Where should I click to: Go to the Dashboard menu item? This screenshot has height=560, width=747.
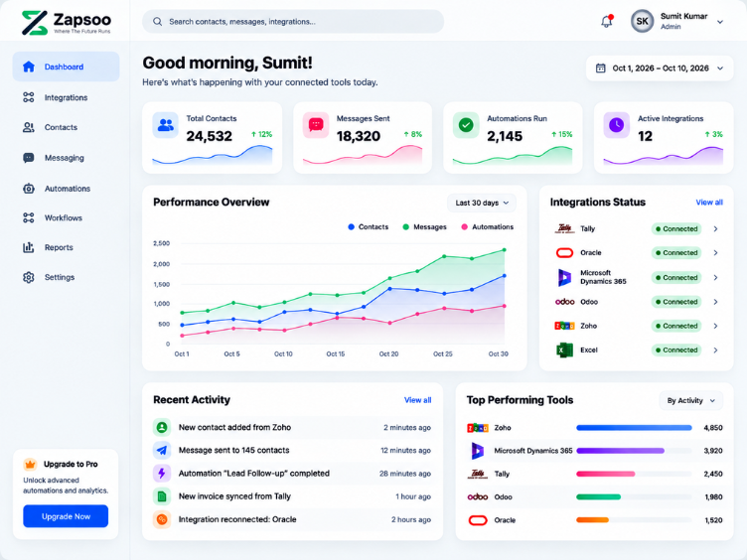[66, 67]
